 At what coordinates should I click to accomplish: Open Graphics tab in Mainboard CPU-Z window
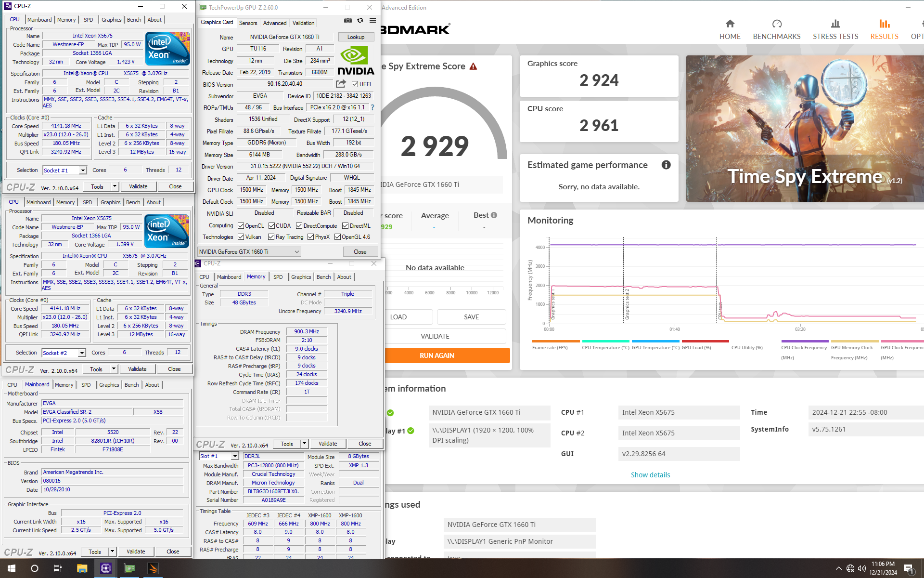click(x=109, y=385)
